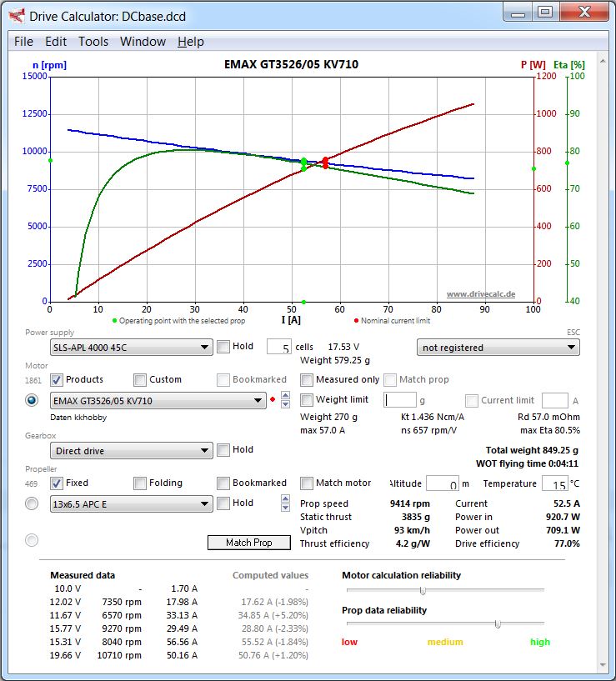The height and width of the screenshot is (681, 616).
Task: Tick the Measured only checkbox
Action: 307,380
